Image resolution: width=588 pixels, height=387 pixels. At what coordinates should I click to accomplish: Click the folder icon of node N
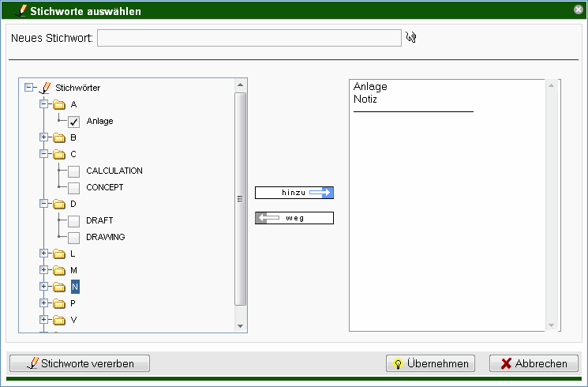[59, 287]
